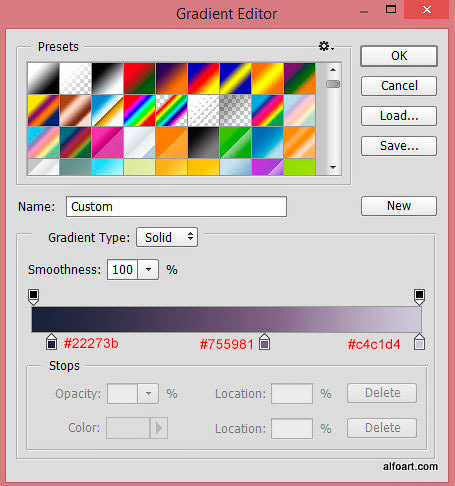This screenshot has width=455, height=486.
Task: Click the Delete button in the Color row
Action: pyautogui.click(x=382, y=428)
